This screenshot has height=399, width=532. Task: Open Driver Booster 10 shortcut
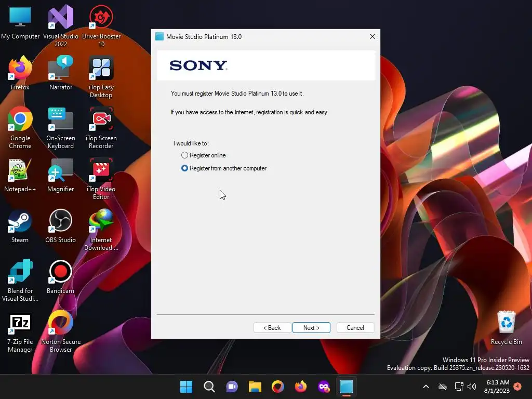(x=101, y=26)
